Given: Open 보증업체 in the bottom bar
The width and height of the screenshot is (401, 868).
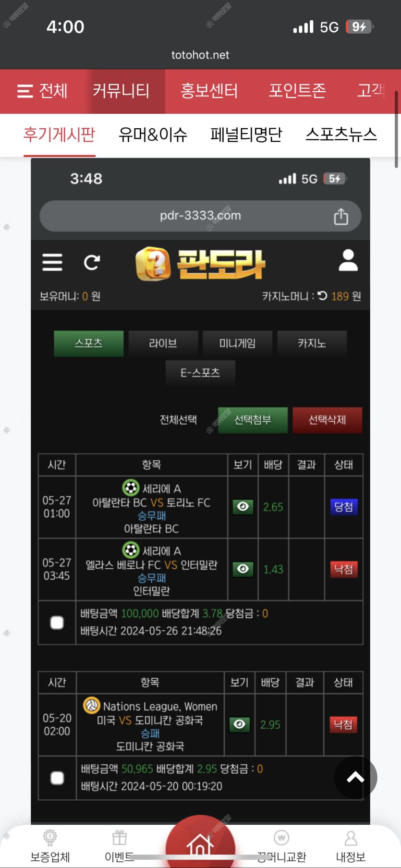Looking at the screenshot, I should tap(50, 846).
